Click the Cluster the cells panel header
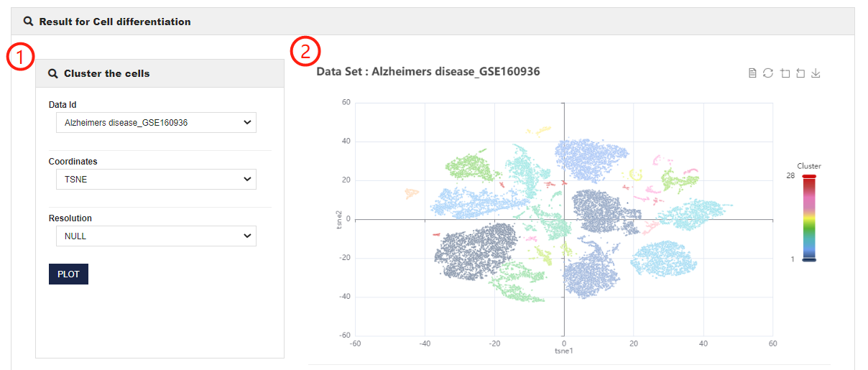The image size is (868, 370). 106,73
